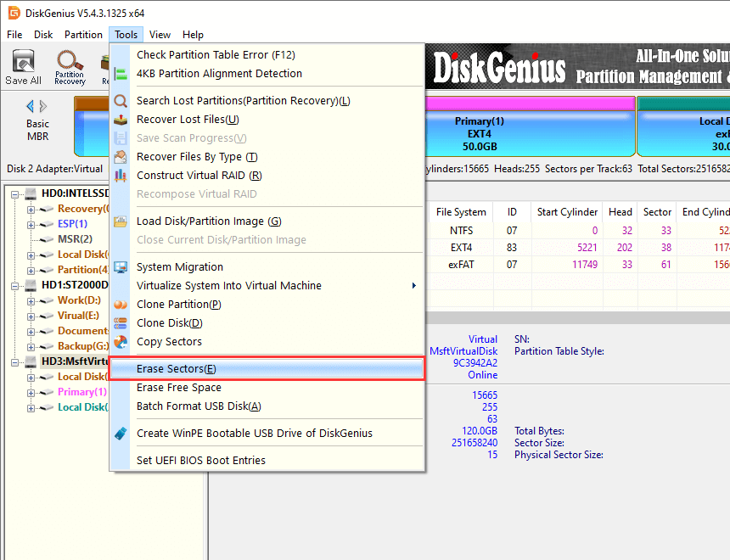Click the Clone Disk icon in menu
Image resolution: width=730 pixels, height=560 pixels.
(x=121, y=323)
